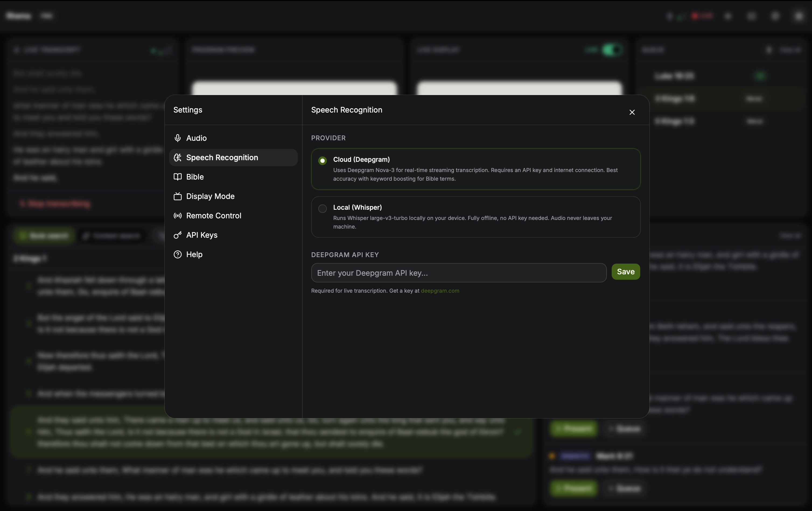Click the microphone icon beside Audio
This screenshot has width=812, height=511.
point(178,138)
